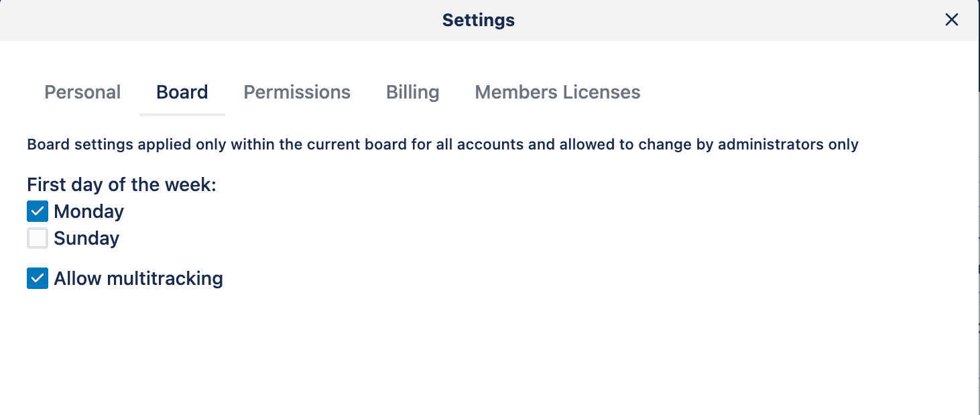Screen dimensions: 980x415
Task: Switch to the Personal tab
Action: pyautogui.click(x=82, y=92)
